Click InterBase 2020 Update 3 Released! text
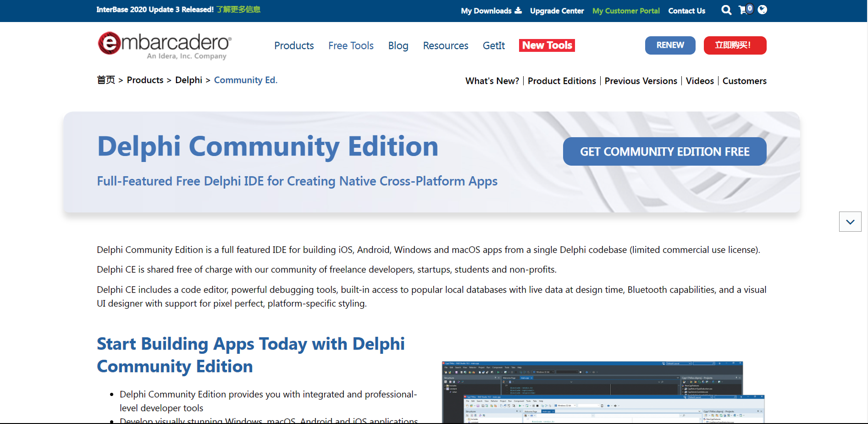This screenshot has height=424, width=868. 155,10
